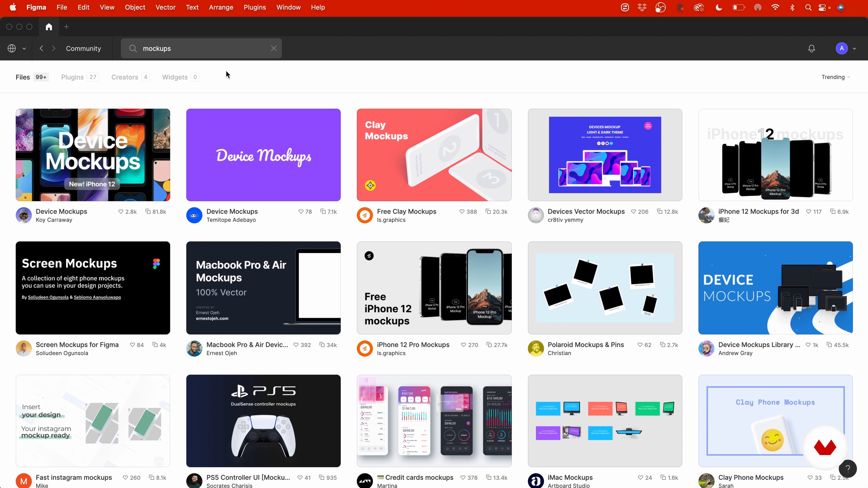Viewport: 868px width, 488px height.
Task: Open a new tab with plus icon
Action: [x=66, y=27]
